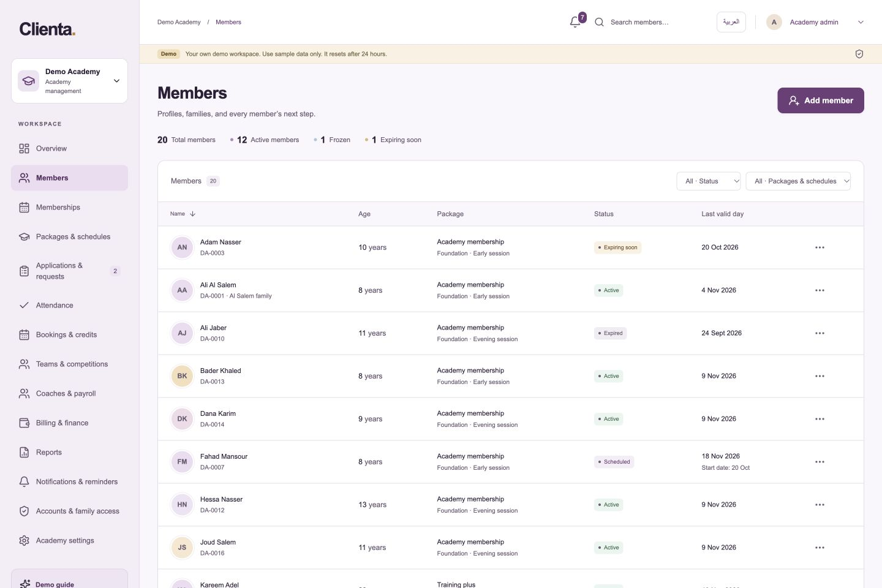Open row actions for Fahad Mansour
This screenshot has height=588, width=882.
pyautogui.click(x=820, y=462)
